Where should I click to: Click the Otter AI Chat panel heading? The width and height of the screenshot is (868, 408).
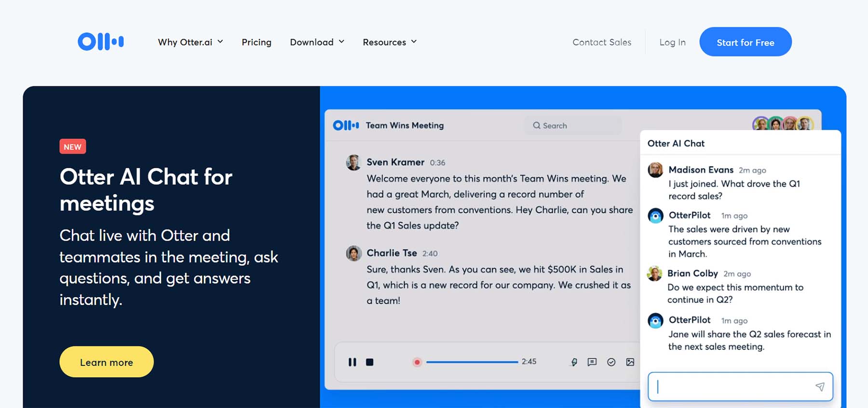point(676,143)
